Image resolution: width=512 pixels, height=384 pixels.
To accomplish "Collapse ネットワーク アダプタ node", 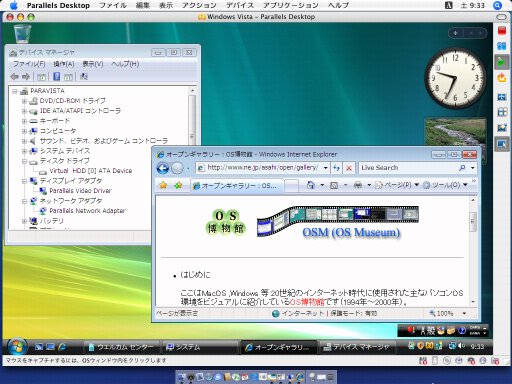I will pos(24,201).
